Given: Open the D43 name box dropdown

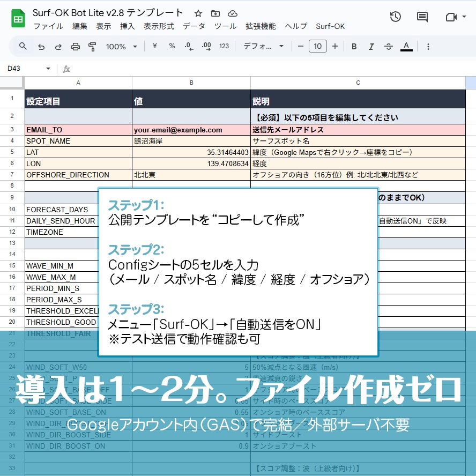Looking at the screenshot, I should point(48,69).
